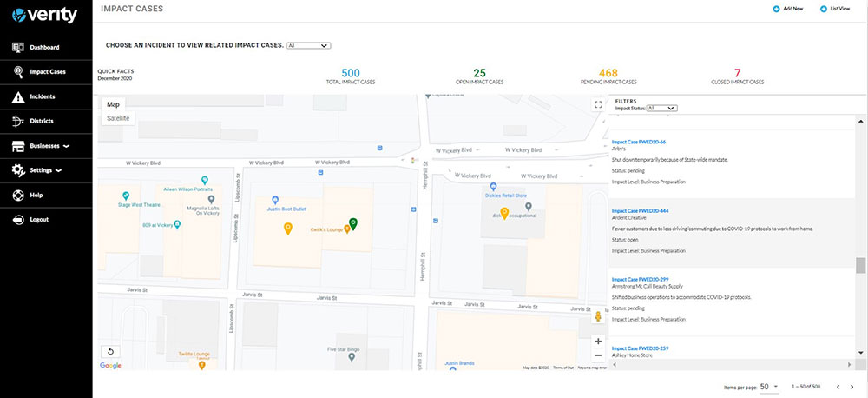Open Impact Case FWED20-444 link
This screenshot has height=398, width=868.
pos(640,210)
